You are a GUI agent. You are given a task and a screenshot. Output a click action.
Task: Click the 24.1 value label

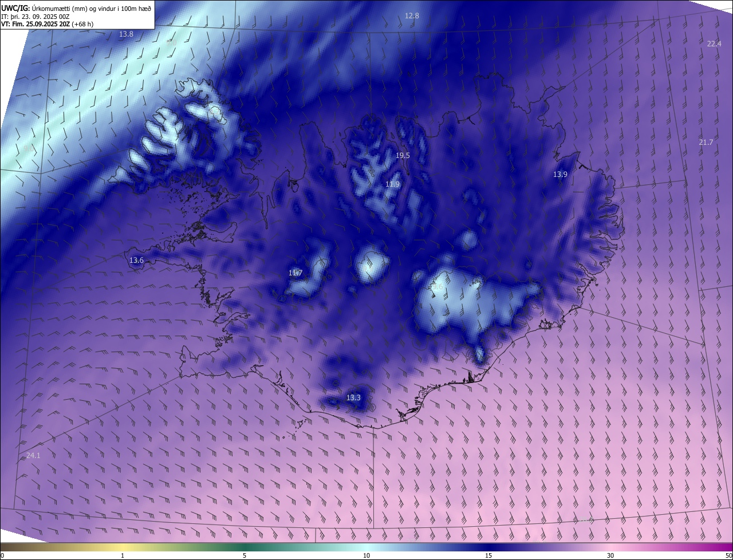click(x=34, y=455)
